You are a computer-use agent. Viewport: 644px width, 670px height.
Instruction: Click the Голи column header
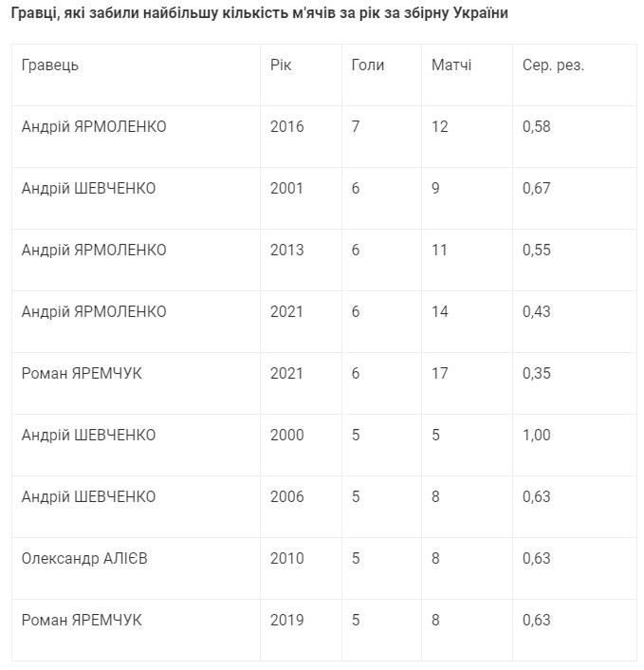368,65
